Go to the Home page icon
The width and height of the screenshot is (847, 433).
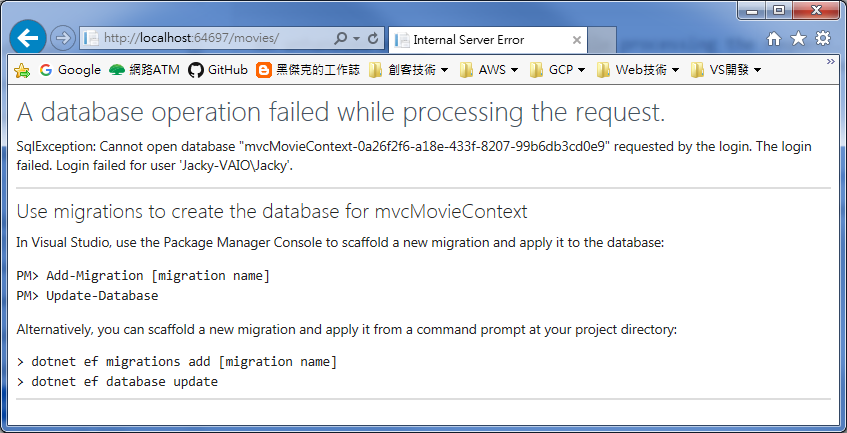click(x=774, y=38)
